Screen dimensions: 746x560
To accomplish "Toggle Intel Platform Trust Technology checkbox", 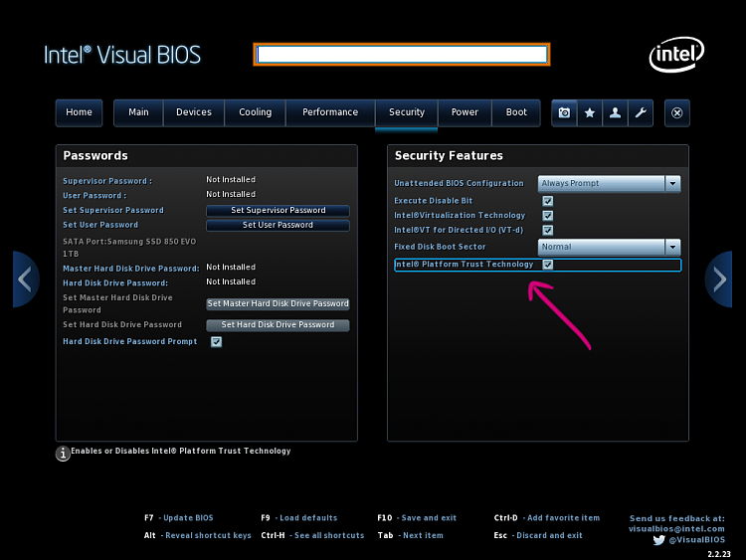I will [x=548, y=265].
